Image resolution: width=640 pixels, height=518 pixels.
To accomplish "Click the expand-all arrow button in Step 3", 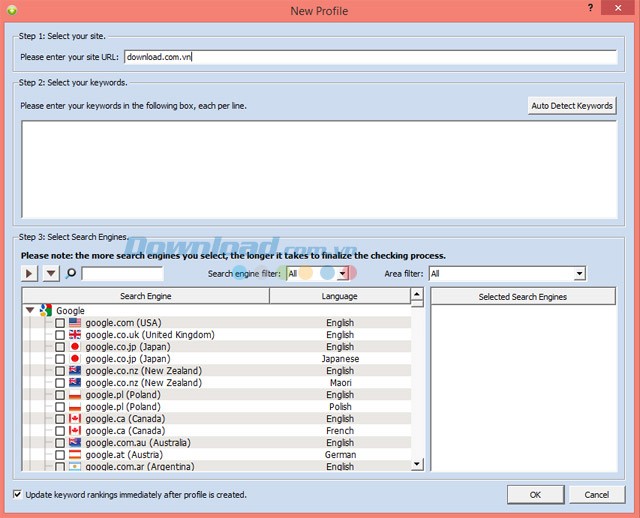I will [x=30, y=273].
